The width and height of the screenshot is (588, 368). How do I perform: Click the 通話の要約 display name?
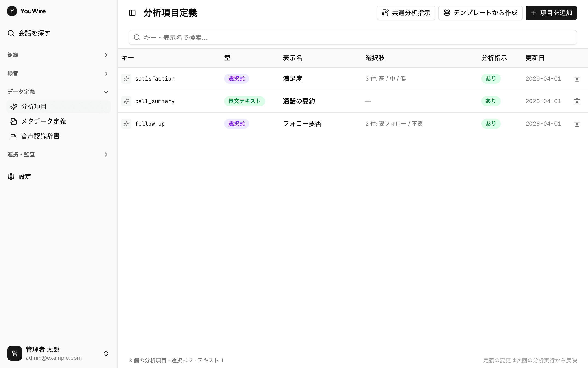[x=299, y=101]
